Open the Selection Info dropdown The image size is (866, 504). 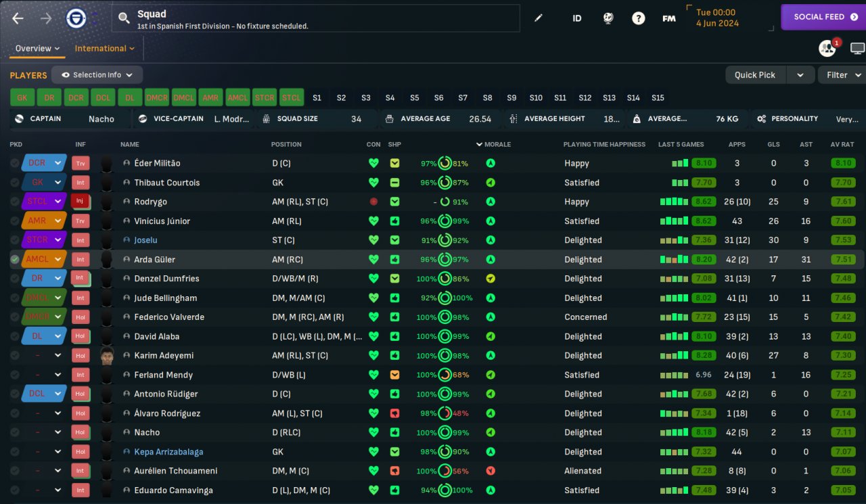tap(97, 75)
